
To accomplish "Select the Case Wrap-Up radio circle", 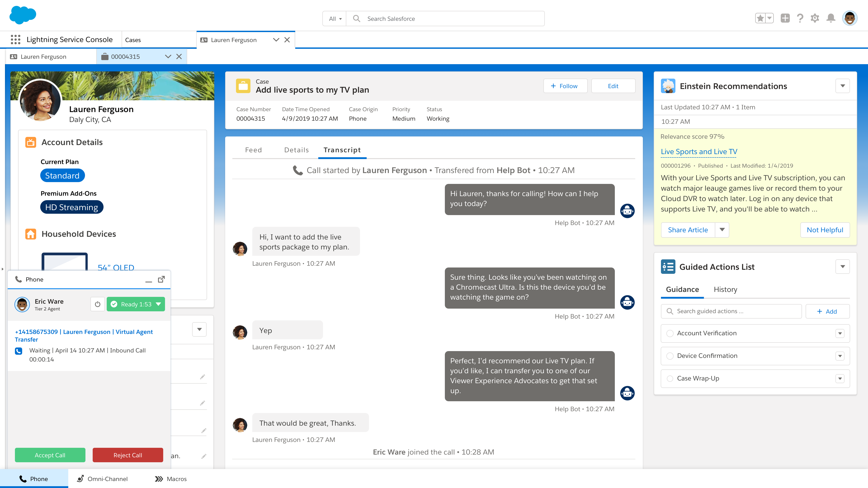I will click(x=670, y=378).
